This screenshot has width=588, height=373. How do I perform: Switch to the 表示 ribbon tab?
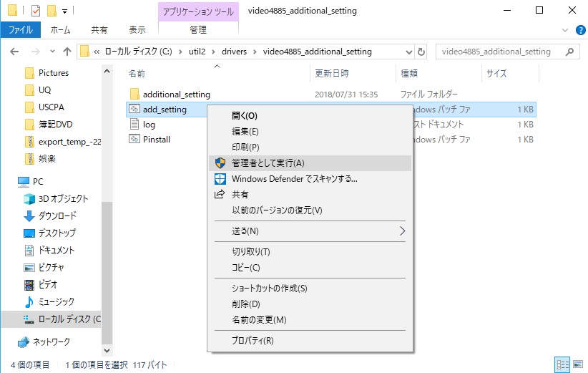137,29
